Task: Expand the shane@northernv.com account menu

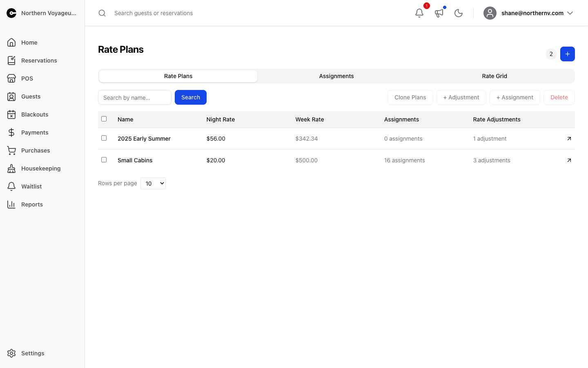Action: (528, 13)
